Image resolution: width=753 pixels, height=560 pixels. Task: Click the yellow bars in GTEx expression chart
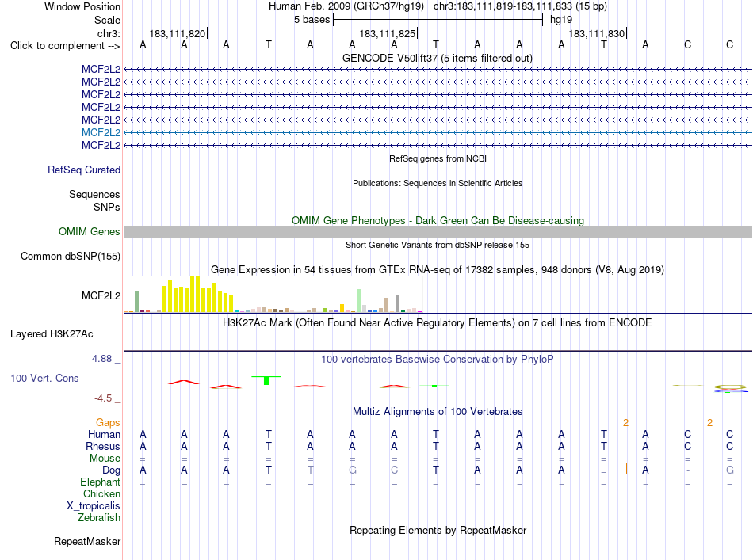click(198, 295)
